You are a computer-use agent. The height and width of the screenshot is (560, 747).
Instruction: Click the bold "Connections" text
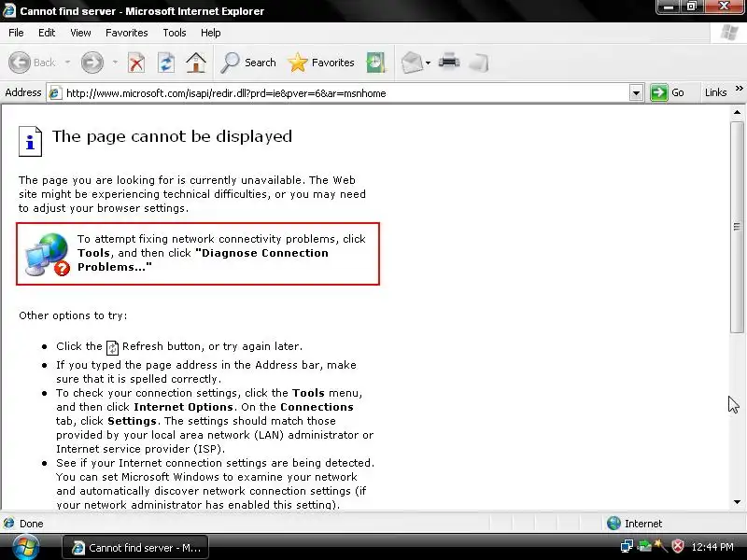[x=317, y=407]
